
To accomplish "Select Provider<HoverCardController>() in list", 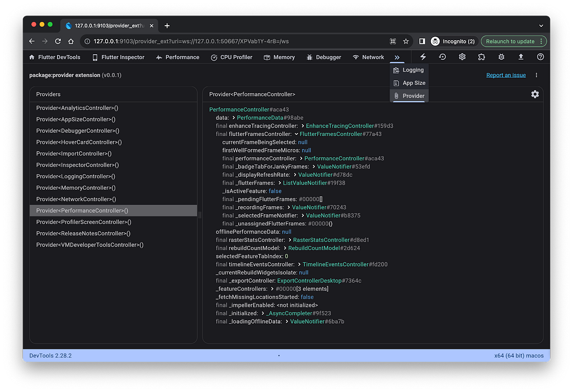I will (113, 142).
